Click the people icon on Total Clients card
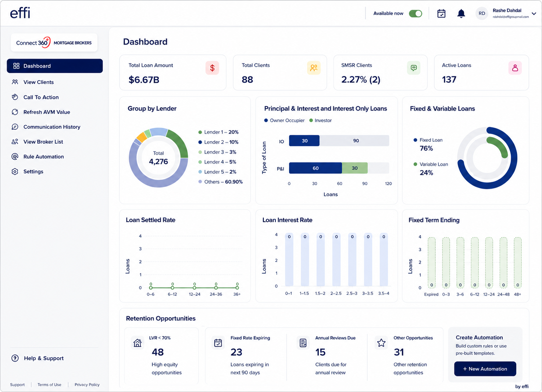542x392 pixels. [314, 68]
